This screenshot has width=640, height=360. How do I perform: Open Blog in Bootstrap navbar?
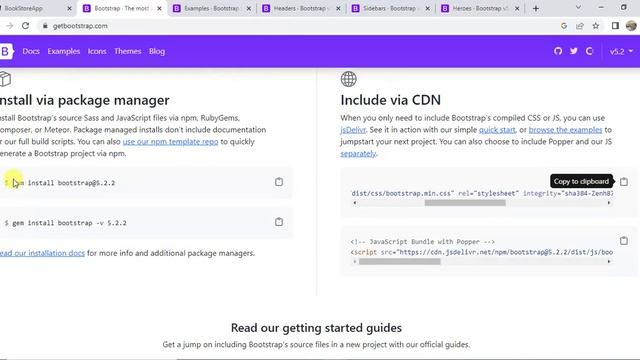click(x=157, y=51)
